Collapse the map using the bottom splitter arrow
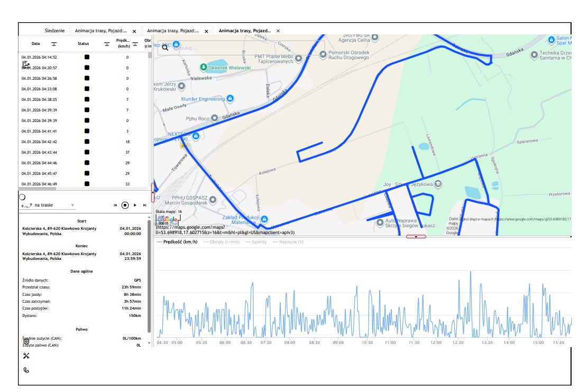This screenshot has height=392, width=587. coord(416,237)
